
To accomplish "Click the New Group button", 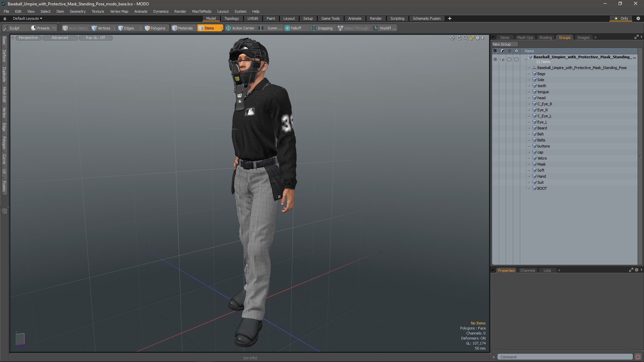I will coord(504,44).
